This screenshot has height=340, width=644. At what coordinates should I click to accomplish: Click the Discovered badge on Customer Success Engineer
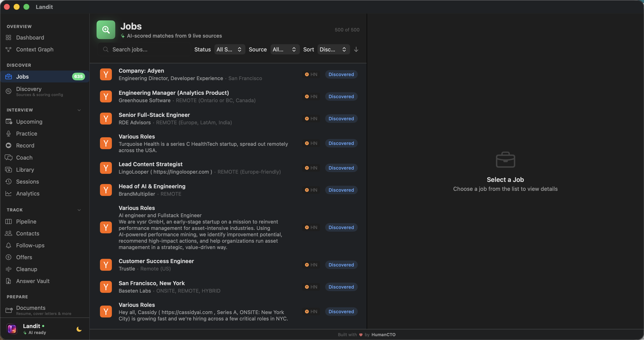341,265
